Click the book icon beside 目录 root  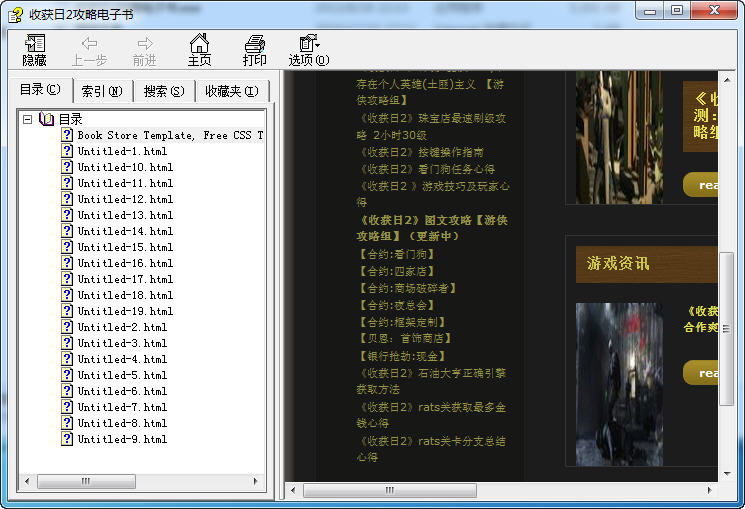pyautogui.click(x=47, y=119)
